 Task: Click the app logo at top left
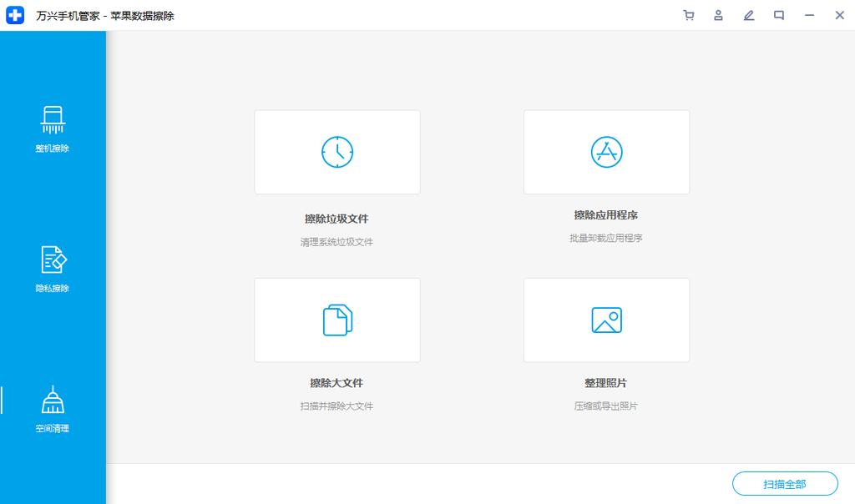pos(15,14)
